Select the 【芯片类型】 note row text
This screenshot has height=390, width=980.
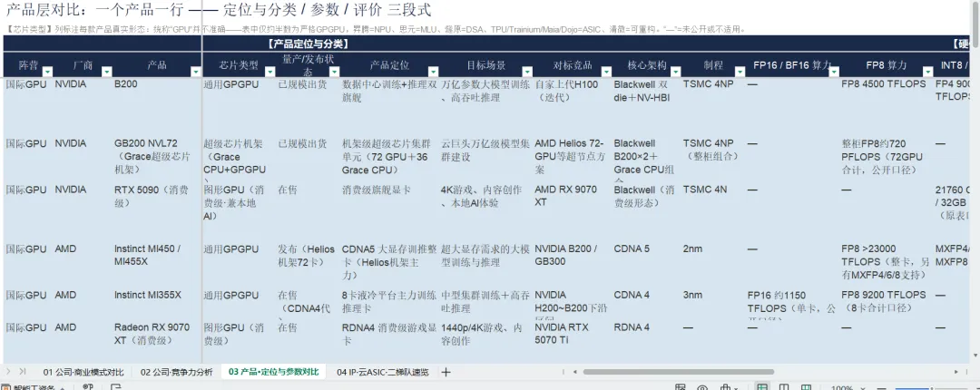pos(376,29)
